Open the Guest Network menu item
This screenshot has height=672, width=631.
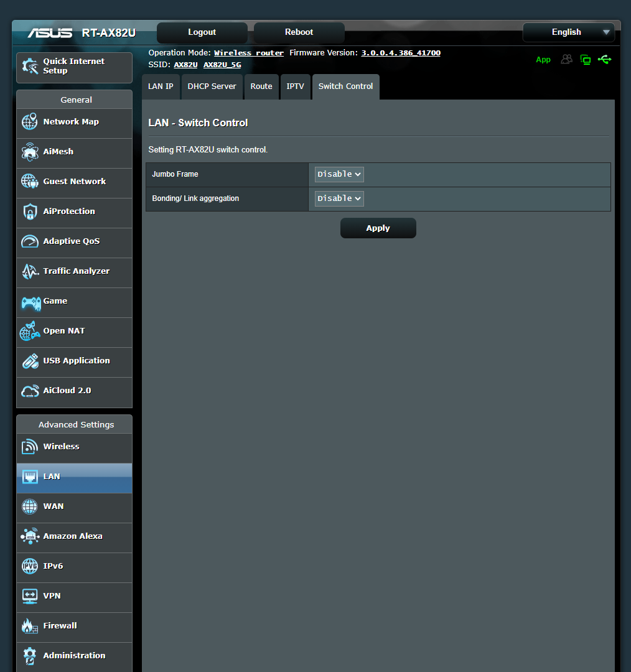click(74, 183)
